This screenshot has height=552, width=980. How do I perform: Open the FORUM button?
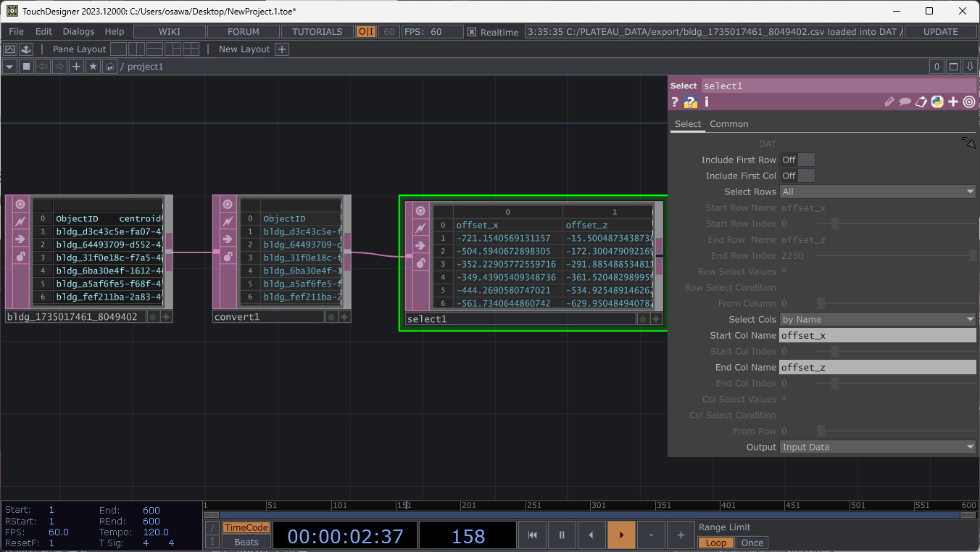(x=244, y=32)
